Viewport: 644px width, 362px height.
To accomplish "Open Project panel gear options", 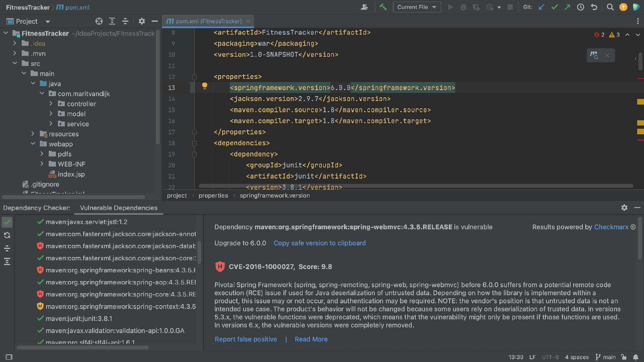I will coord(142,21).
